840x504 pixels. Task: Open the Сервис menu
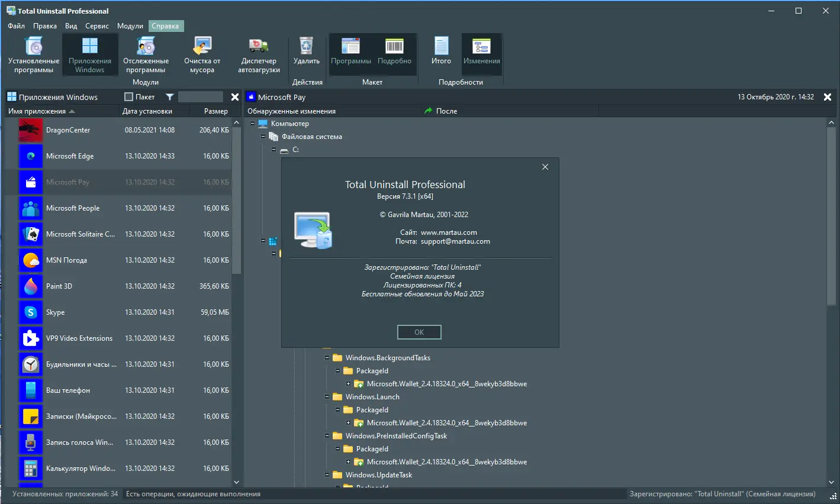96,25
